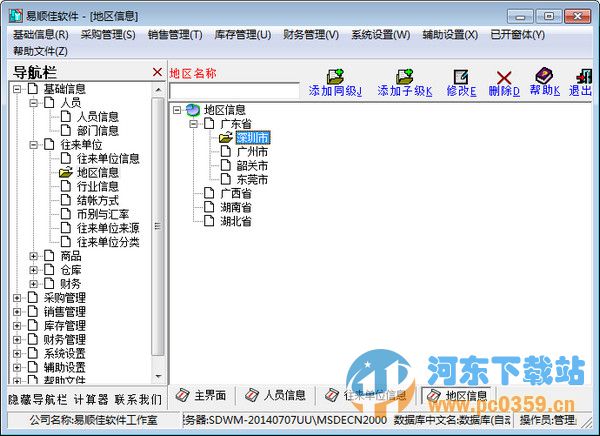The image size is (600, 436).
Task: Click the page icon beside 币别与汇率
Action: (66, 214)
